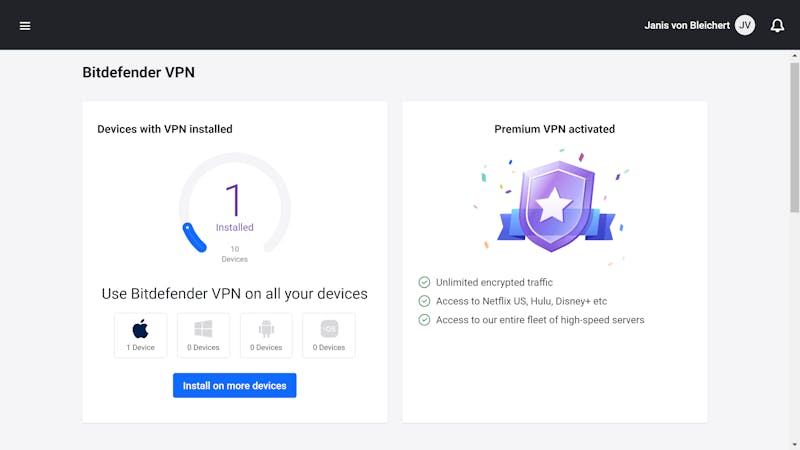Viewport: 800px width, 450px height.
Task: Click checkmark beside Unlimited encrypted traffic
Action: (x=424, y=282)
